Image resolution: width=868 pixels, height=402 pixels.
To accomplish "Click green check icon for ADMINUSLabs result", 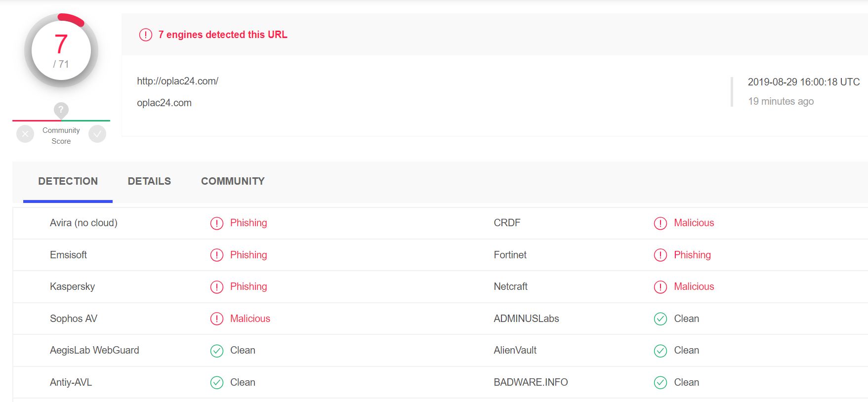I will (661, 319).
